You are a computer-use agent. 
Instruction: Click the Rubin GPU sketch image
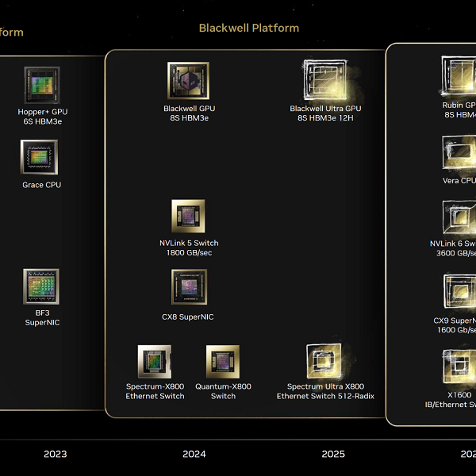tap(459, 75)
